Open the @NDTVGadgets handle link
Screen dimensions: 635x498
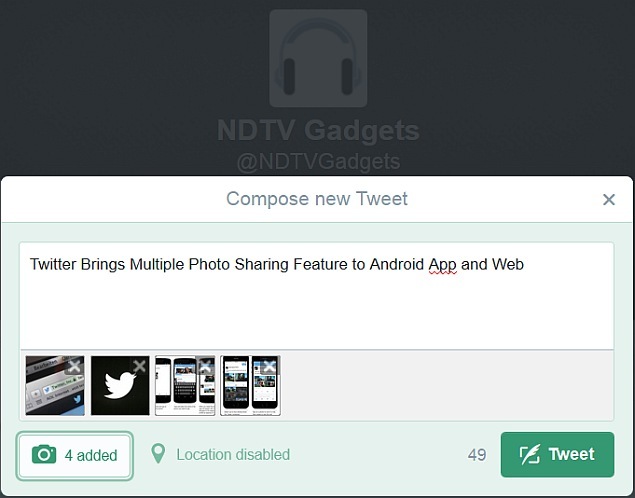click(x=318, y=162)
